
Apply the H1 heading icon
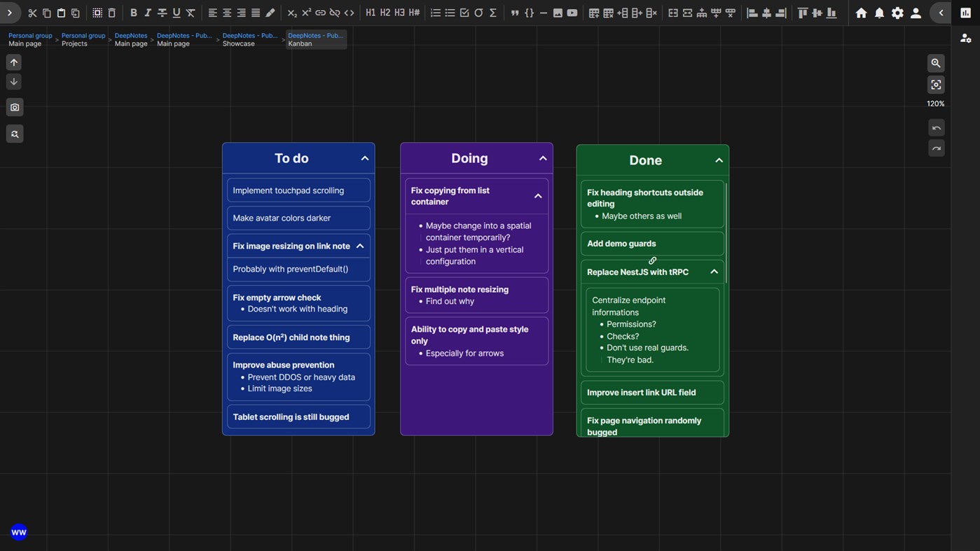(371, 13)
